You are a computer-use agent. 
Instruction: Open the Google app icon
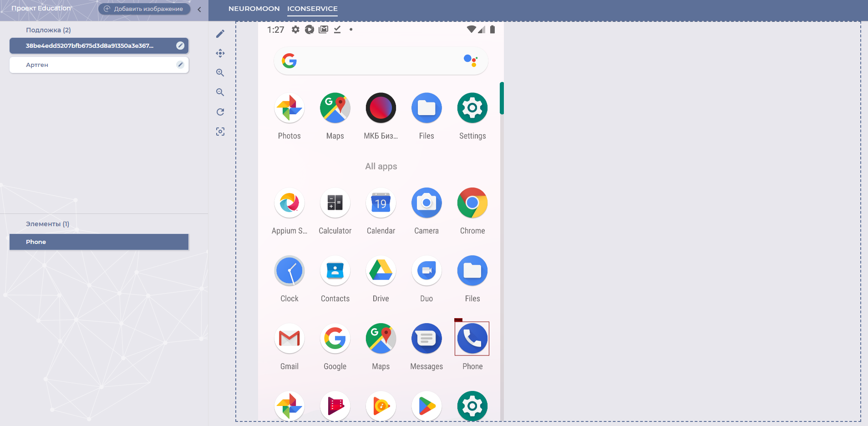[335, 339]
